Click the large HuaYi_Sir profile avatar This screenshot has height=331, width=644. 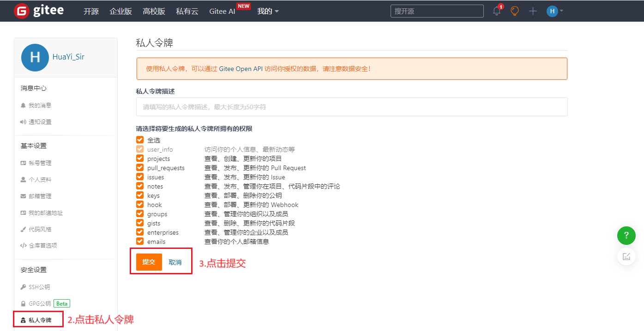35,57
